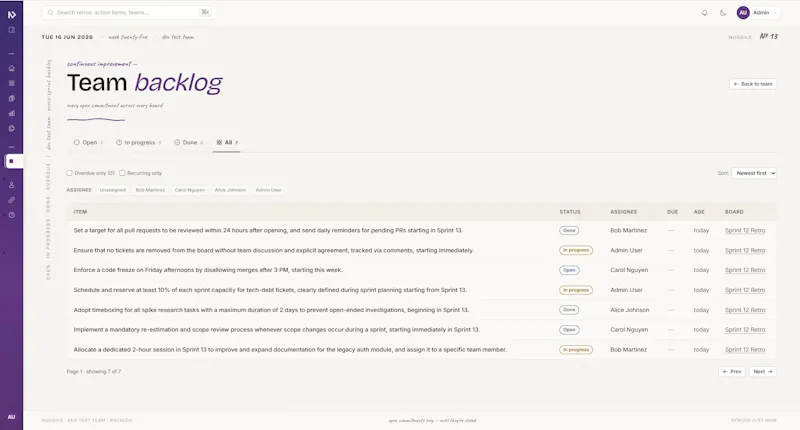Image resolution: width=800 pixels, height=430 pixels.
Task: Enable the Recurring only checkbox
Action: 122,173
